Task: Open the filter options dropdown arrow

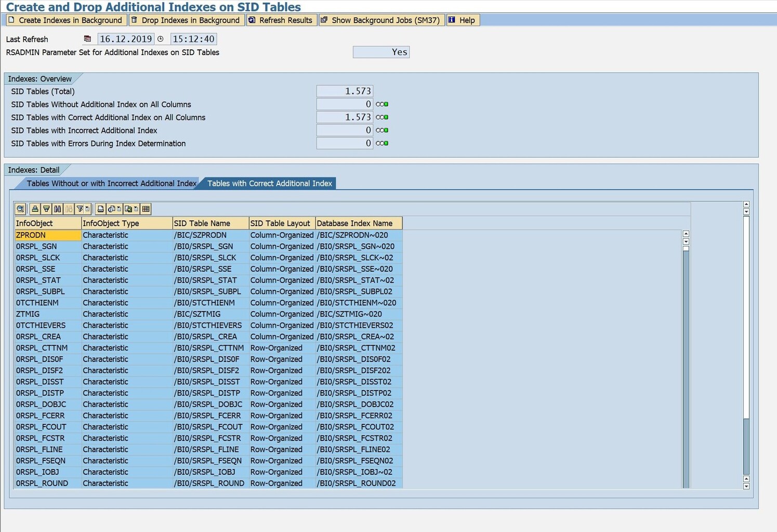Action: (x=87, y=209)
